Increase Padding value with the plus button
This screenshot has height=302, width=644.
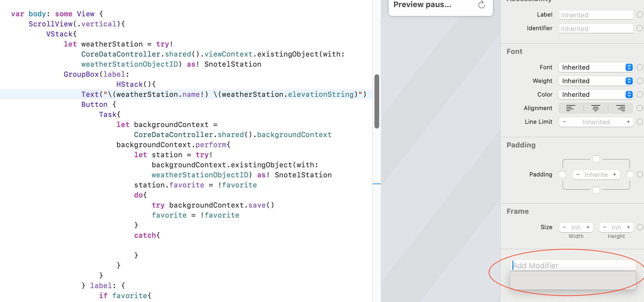(x=615, y=175)
